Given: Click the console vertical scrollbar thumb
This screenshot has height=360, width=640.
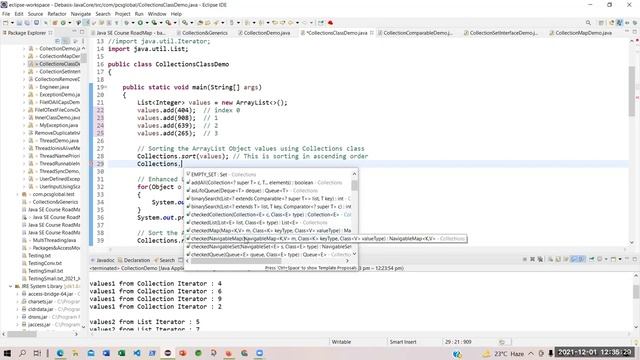Looking at the screenshot, I should tap(636, 291).
